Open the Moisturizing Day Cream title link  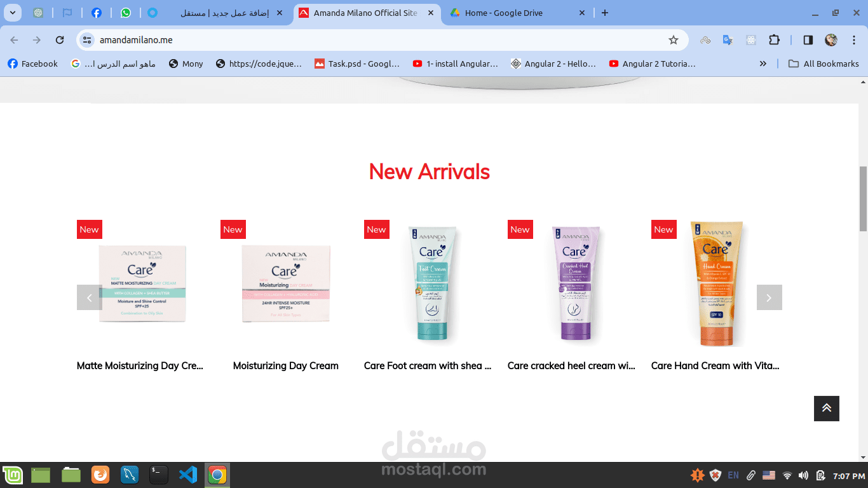coord(286,366)
